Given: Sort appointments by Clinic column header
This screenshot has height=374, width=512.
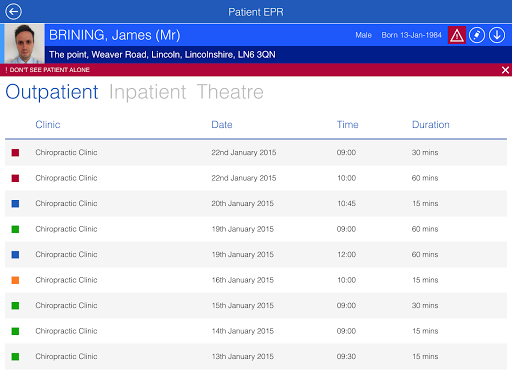Looking at the screenshot, I should [x=48, y=125].
